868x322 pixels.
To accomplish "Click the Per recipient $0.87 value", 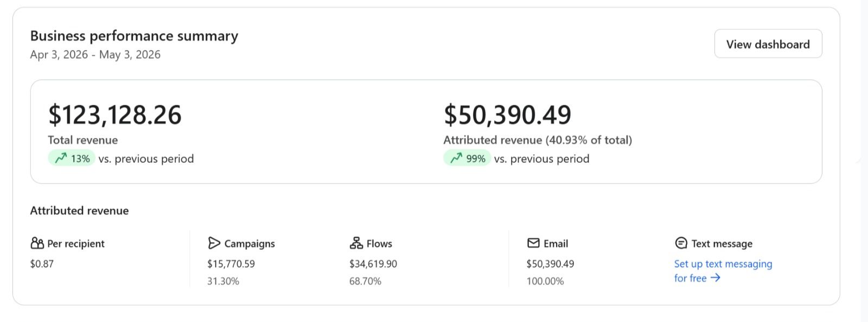I will 42,264.
